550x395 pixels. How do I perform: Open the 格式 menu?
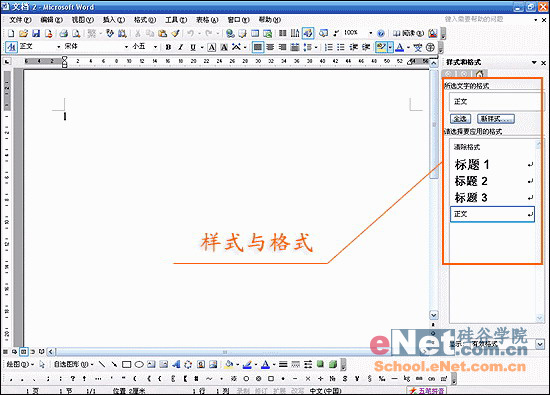tap(145, 20)
